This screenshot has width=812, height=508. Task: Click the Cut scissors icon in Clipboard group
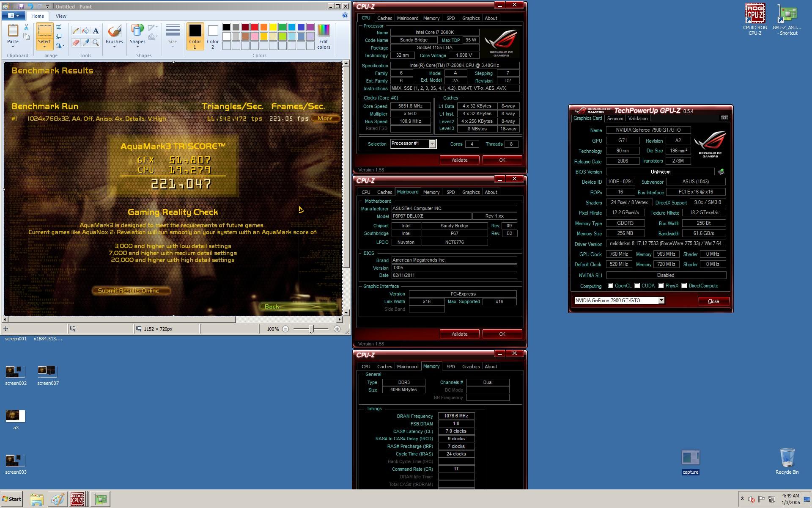26,27
